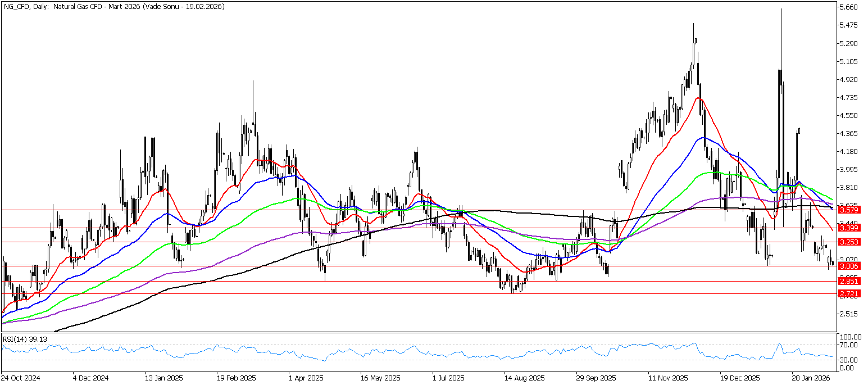Image resolution: width=868 pixels, height=385 pixels.
Task: Click the 11 Nov 2025 date label
Action: pos(668,378)
